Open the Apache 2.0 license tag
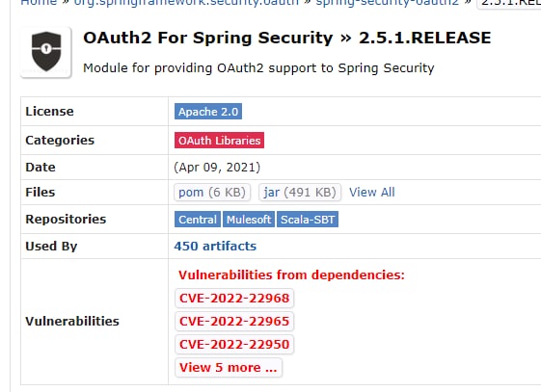Viewport: 541px width, 392px height. pos(208,112)
